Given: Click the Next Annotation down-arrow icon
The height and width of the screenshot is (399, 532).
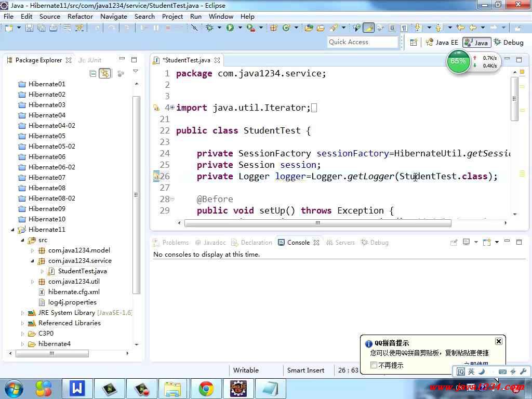Looking at the screenshot, I should (x=418, y=28).
